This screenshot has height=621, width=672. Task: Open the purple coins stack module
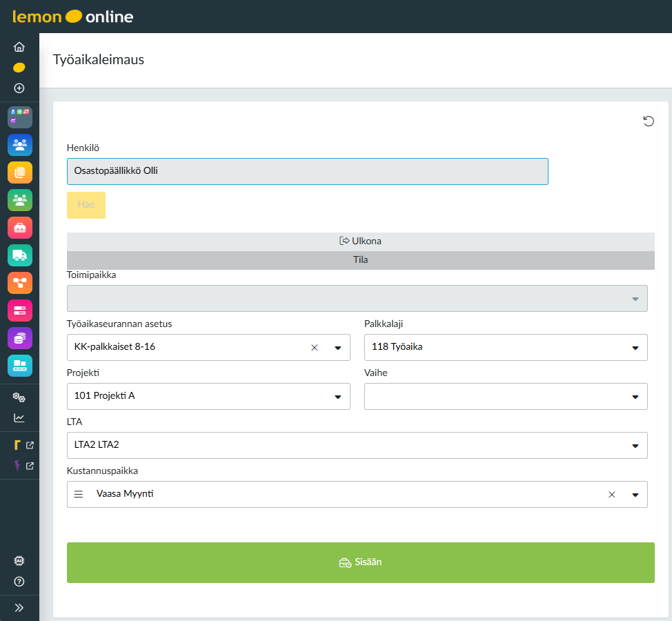[20, 338]
